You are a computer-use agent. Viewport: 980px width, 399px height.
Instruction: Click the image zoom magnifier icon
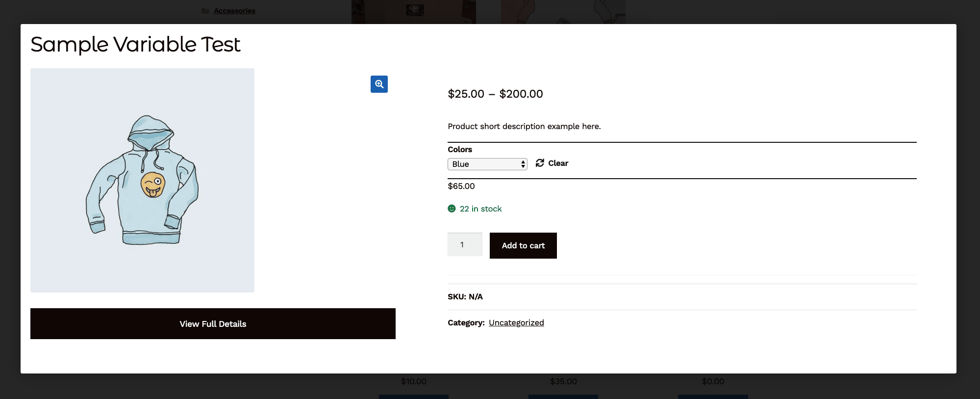[x=378, y=84]
